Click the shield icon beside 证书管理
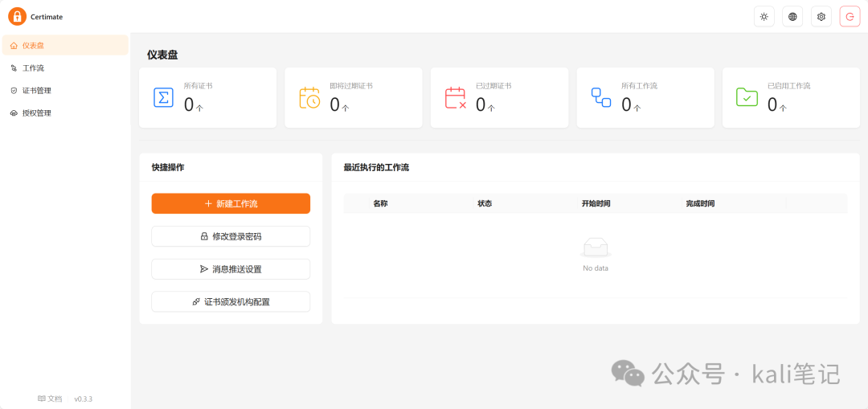 click(14, 91)
